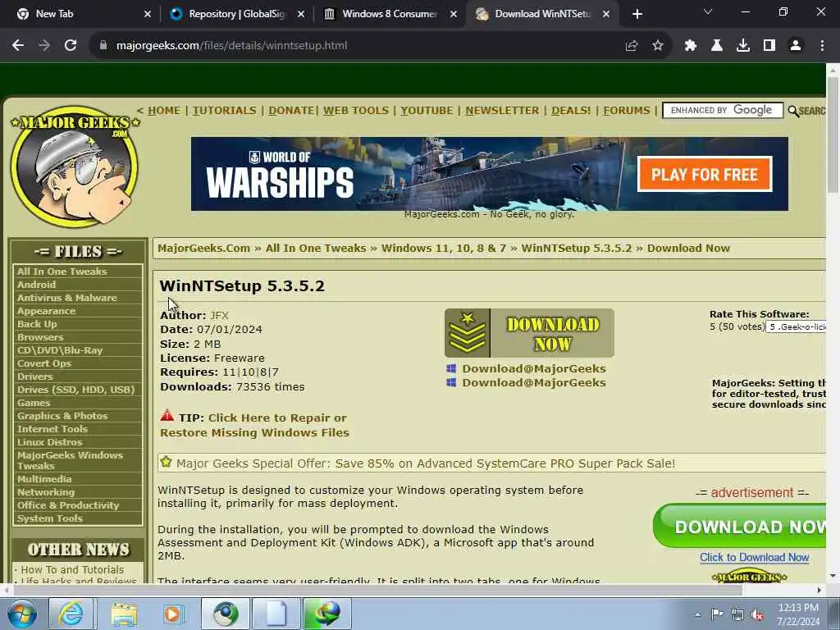Screen dimensions: 840x630
Task: Click the magnifier search icon
Action: tap(793, 111)
